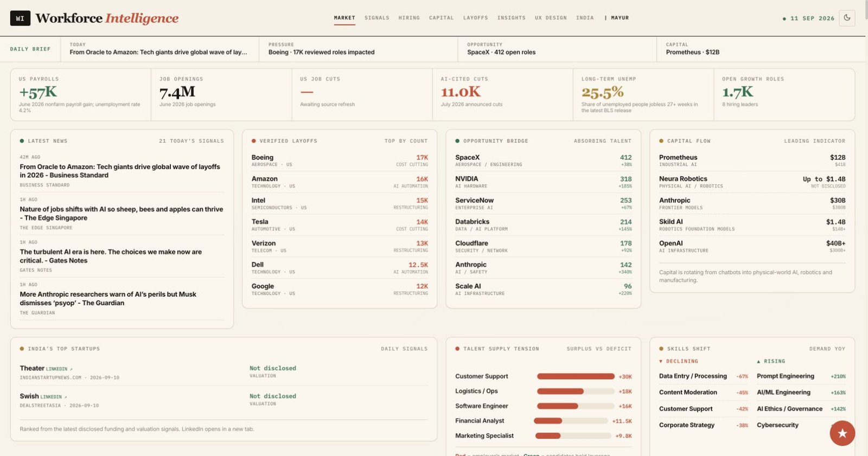This screenshot has height=456, width=868.
Task: Click the Workforce Intelligence title
Action: point(107,18)
